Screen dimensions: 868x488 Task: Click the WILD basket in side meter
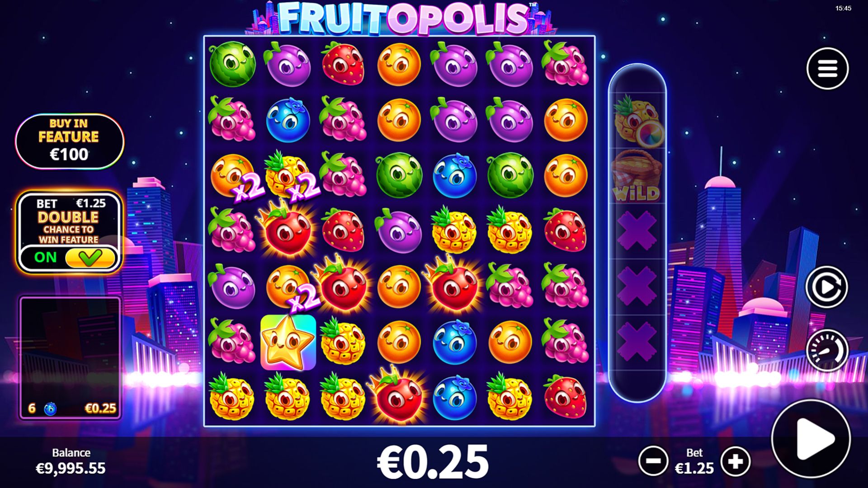coord(637,176)
